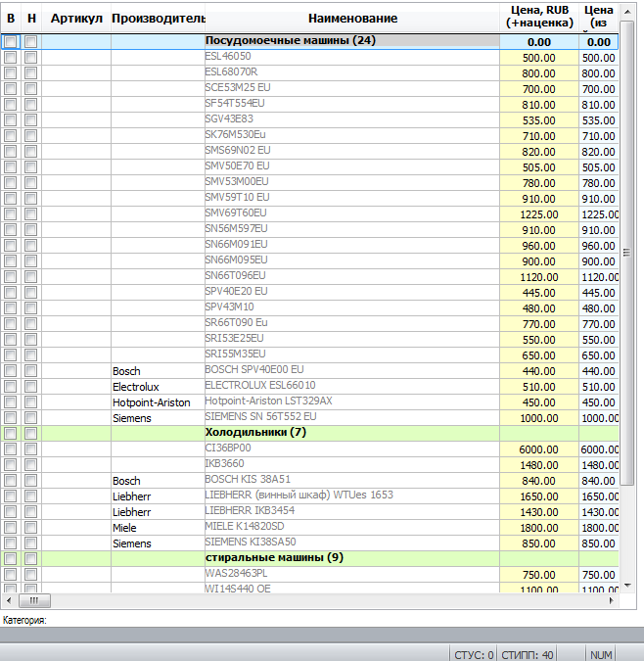The width and height of the screenshot is (644, 661).
Task: Select В checkbox of Посудомоечные машины row
Action: point(11,41)
